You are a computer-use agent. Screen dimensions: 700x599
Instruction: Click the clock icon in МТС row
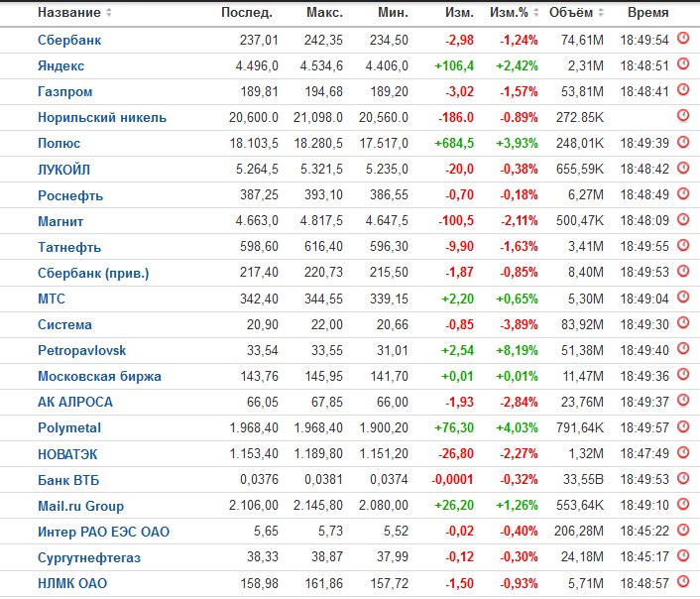[x=683, y=297]
